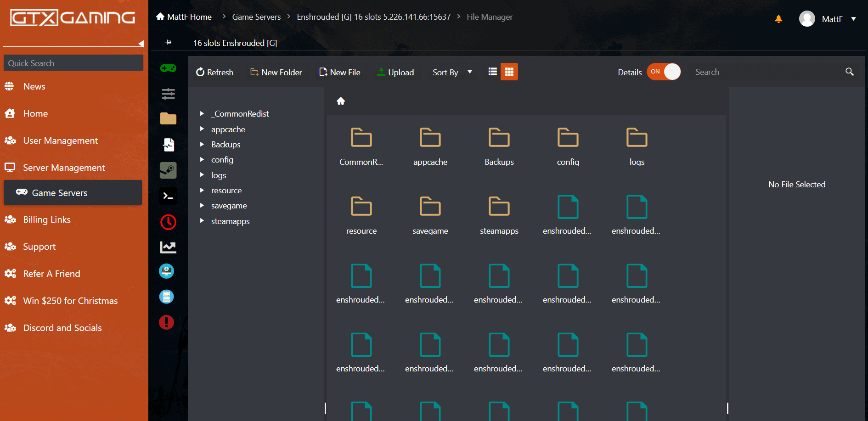This screenshot has height=421, width=868.
Task: Click the New Folder button
Action: [x=276, y=73]
